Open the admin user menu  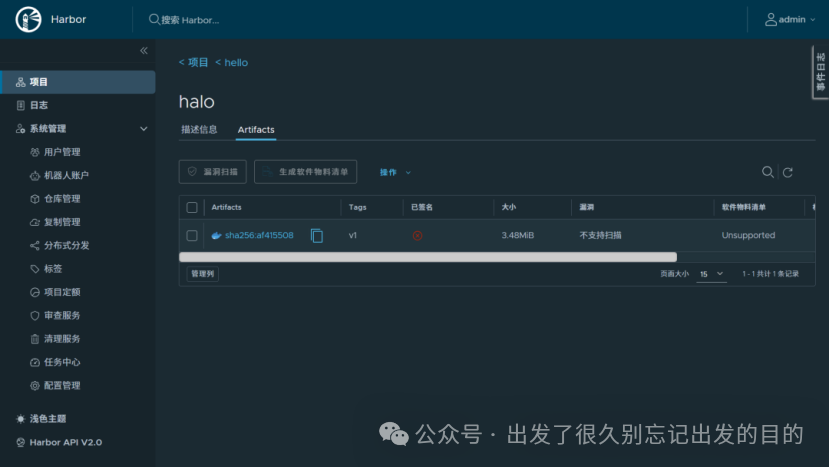point(790,20)
